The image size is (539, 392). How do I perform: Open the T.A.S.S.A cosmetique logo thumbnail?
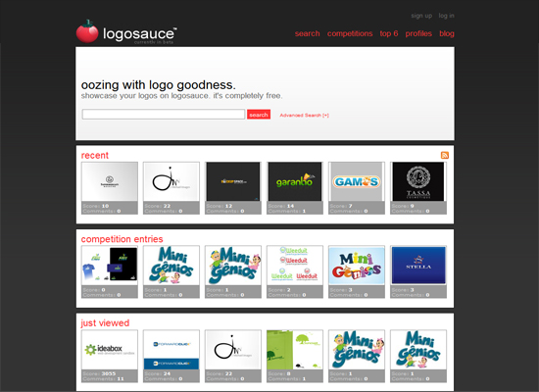click(x=418, y=181)
